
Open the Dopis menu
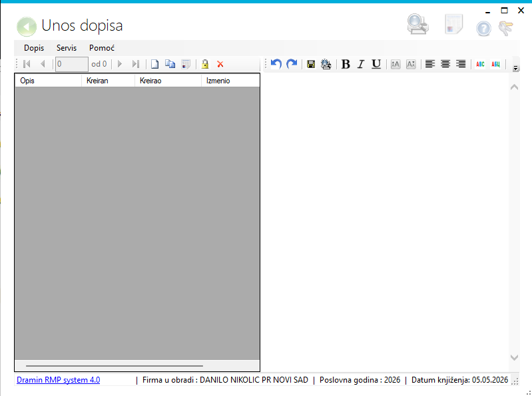[x=34, y=48]
